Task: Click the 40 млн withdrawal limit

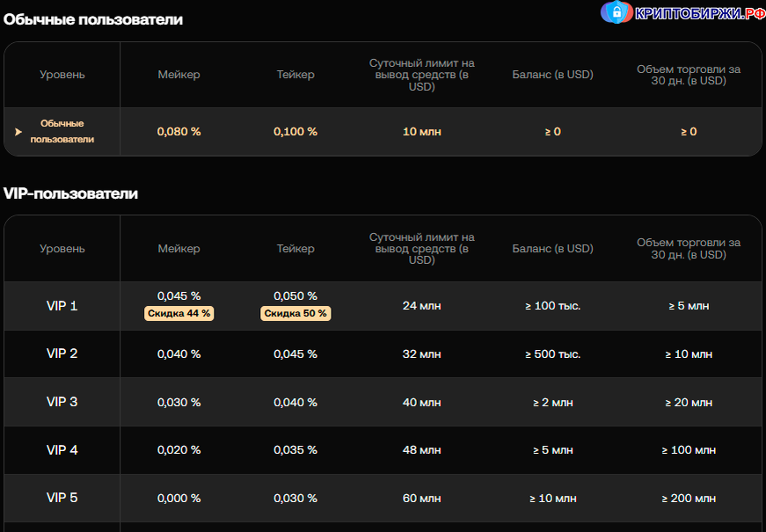Action: (x=421, y=402)
